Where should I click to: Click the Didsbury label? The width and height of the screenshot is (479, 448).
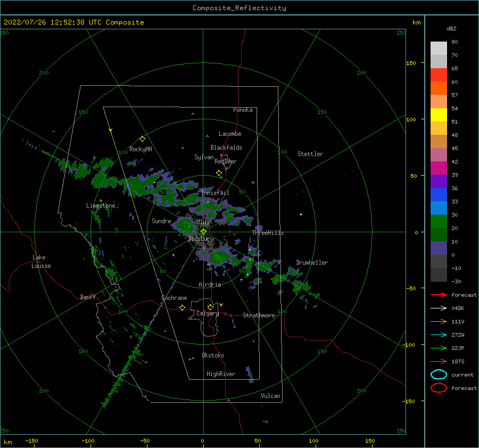click(201, 239)
